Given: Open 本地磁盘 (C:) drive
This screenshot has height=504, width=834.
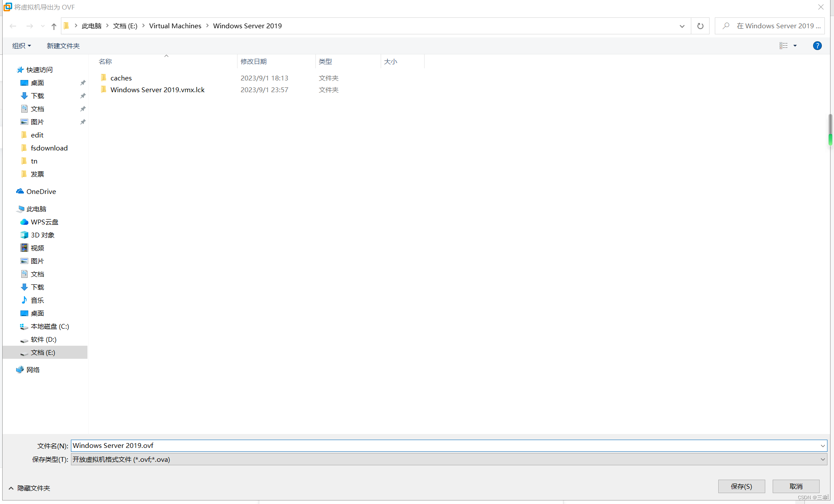Looking at the screenshot, I should click(50, 326).
